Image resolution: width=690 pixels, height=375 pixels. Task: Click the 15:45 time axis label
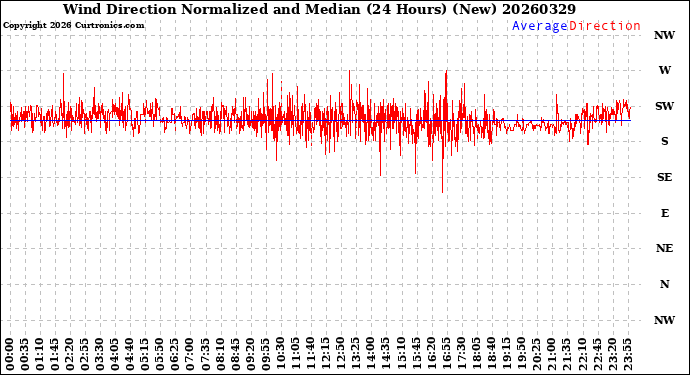click(x=415, y=355)
